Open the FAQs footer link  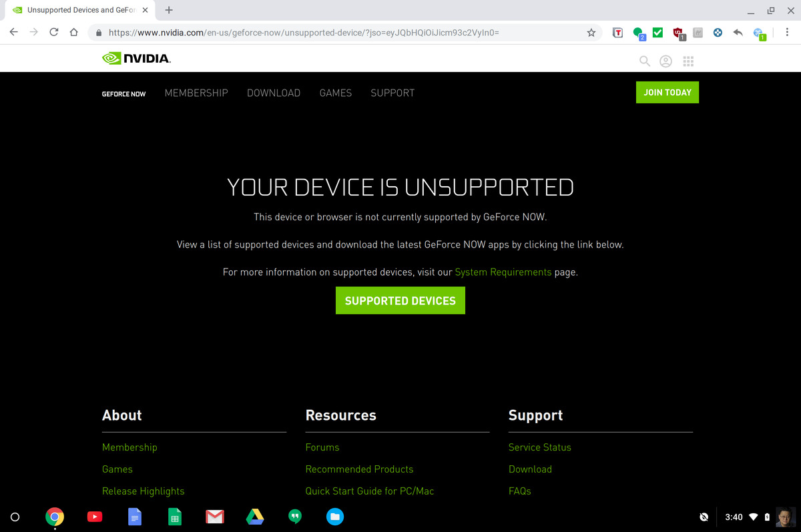coord(520,491)
